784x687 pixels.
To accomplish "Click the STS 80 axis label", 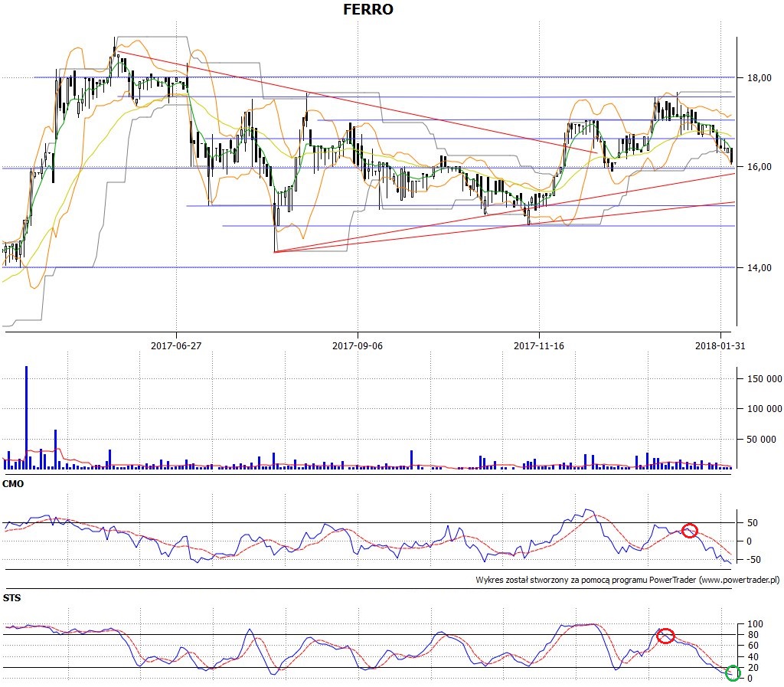I will click(753, 635).
